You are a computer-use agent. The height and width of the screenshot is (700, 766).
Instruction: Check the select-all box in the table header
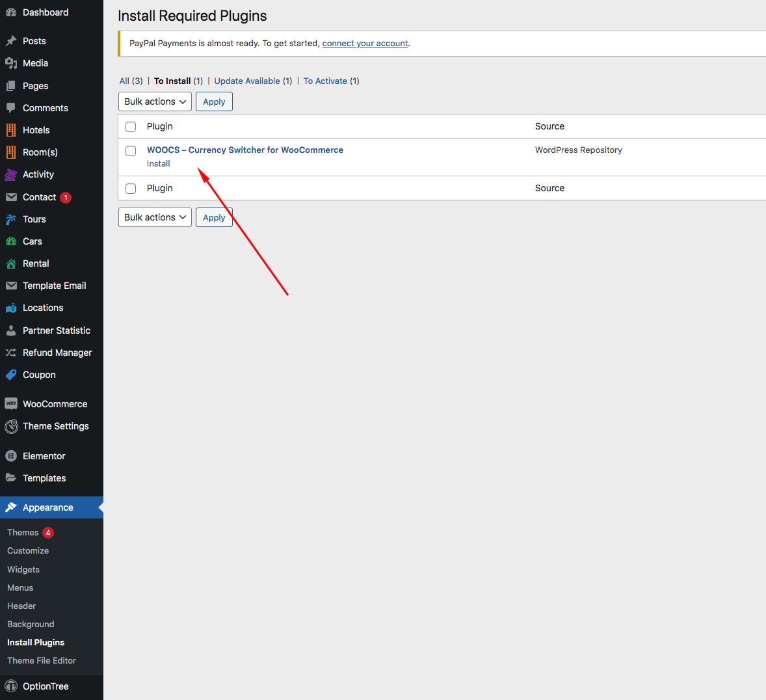pyautogui.click(x=131, y=127)
